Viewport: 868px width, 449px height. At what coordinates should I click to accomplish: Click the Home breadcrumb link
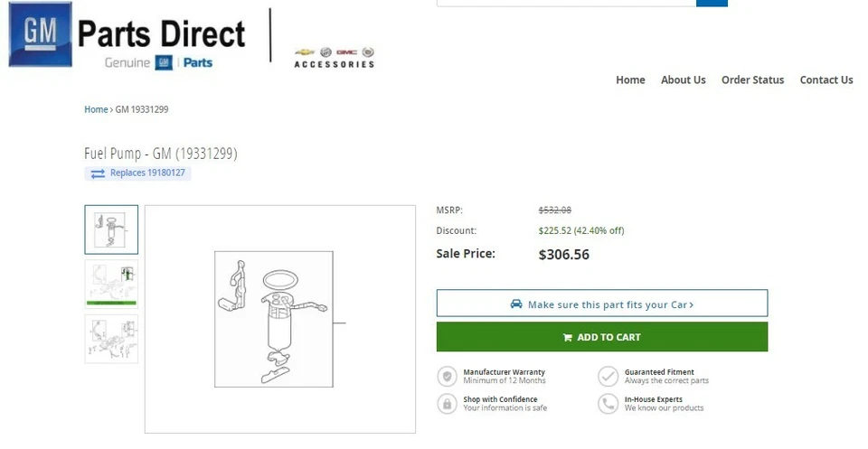pos(96,109)
